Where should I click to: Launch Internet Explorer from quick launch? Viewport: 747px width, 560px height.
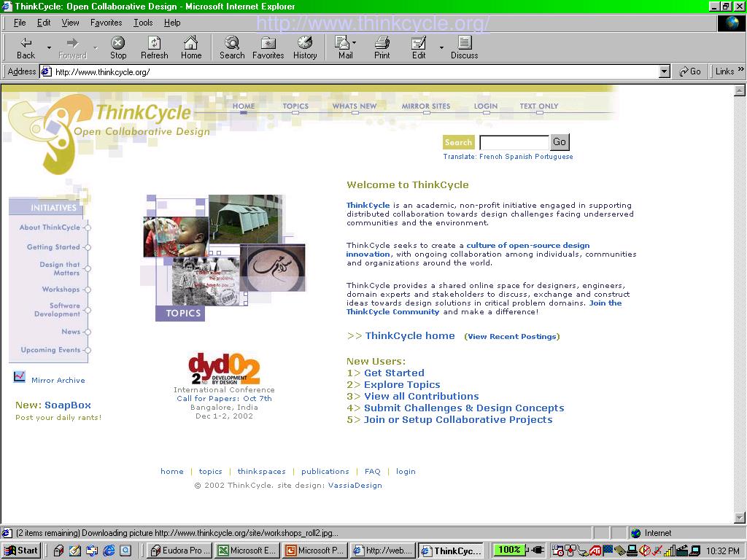pos(109,551)
